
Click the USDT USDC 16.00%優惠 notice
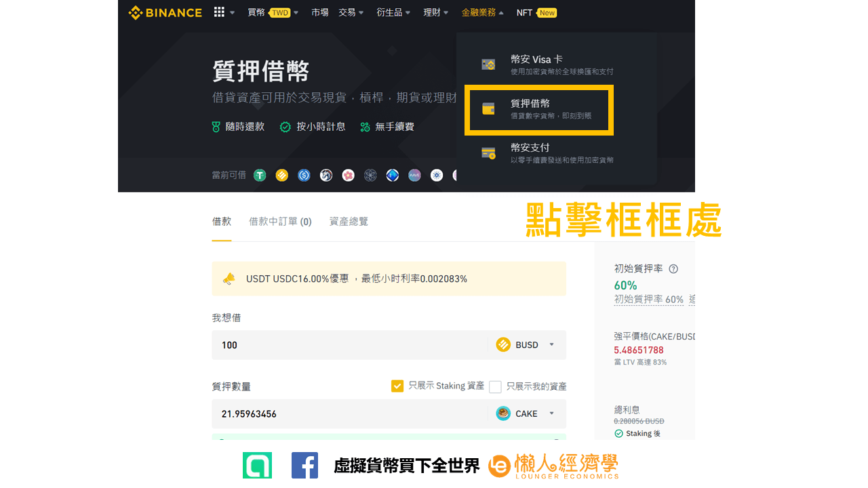[389, 279]
